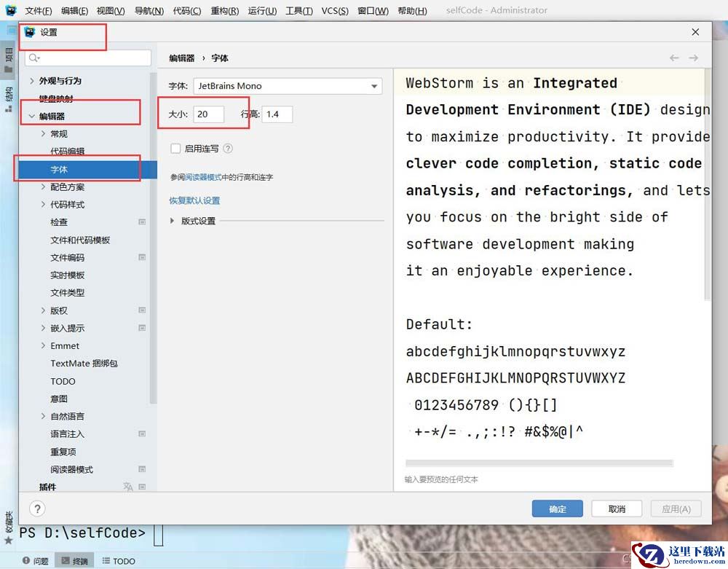
Task: Expand 外观与行为 tree node
Action: (x=31, y=81)
